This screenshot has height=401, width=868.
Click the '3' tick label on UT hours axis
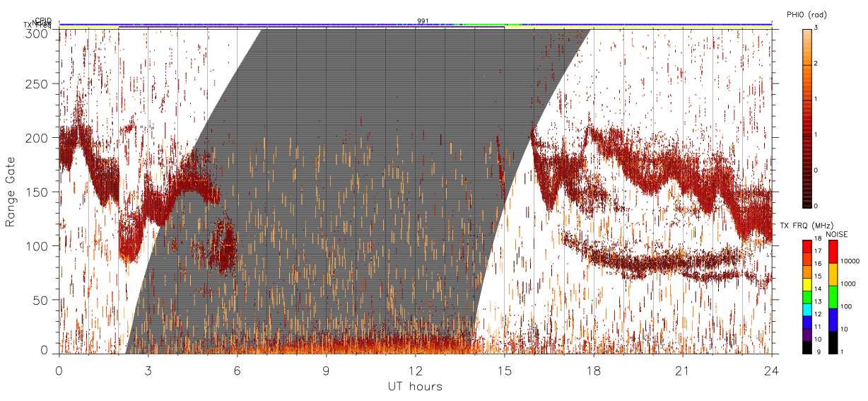148,370
